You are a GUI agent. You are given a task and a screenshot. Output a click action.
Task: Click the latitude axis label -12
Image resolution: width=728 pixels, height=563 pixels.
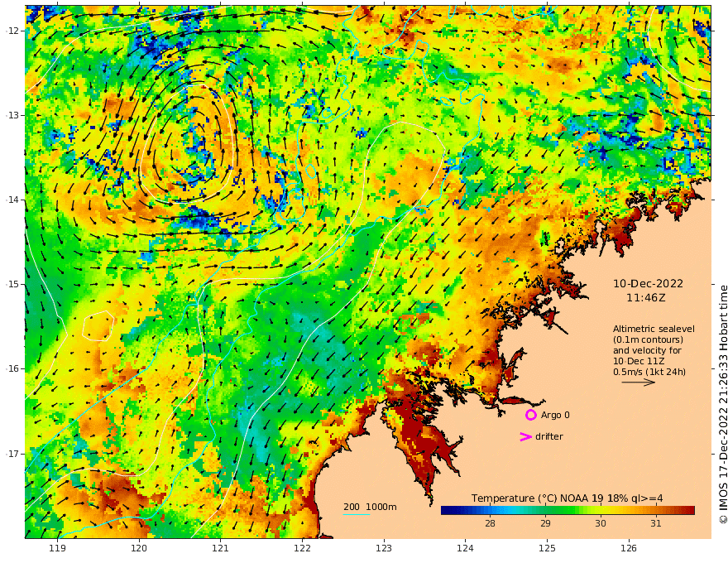pos(12,31)
